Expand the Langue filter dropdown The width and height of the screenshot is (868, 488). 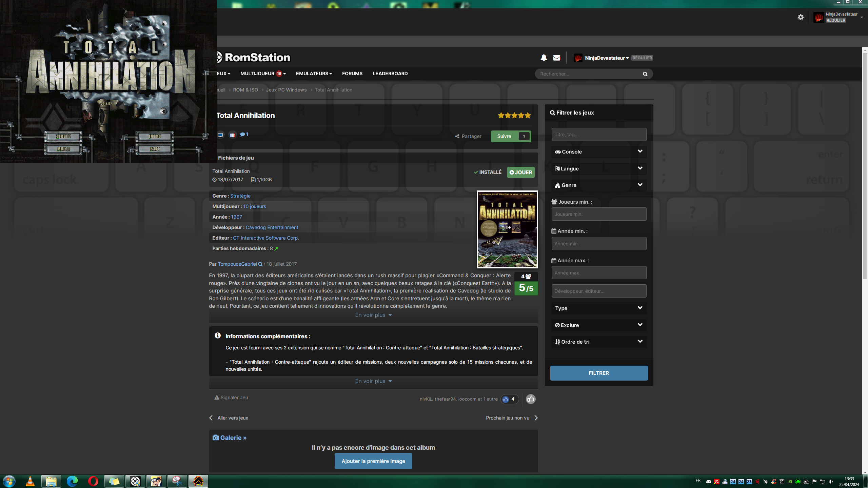[x=599, y=169]
